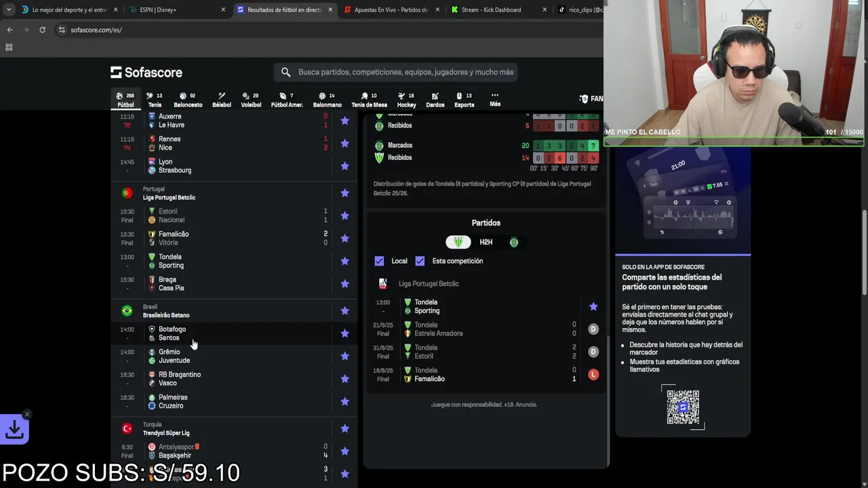Open Liga Portugal Betclic league in match list
The height and width of the screenshot is (488, 868).
169,197
